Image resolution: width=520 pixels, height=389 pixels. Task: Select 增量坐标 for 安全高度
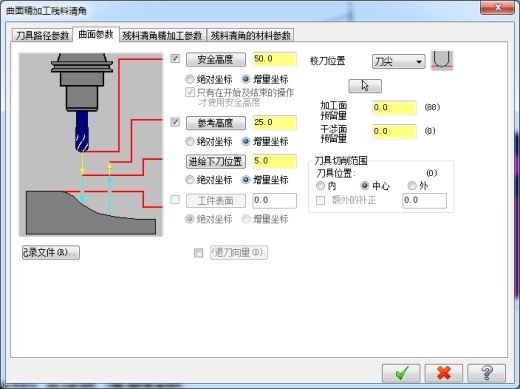(x=246, y=79)
